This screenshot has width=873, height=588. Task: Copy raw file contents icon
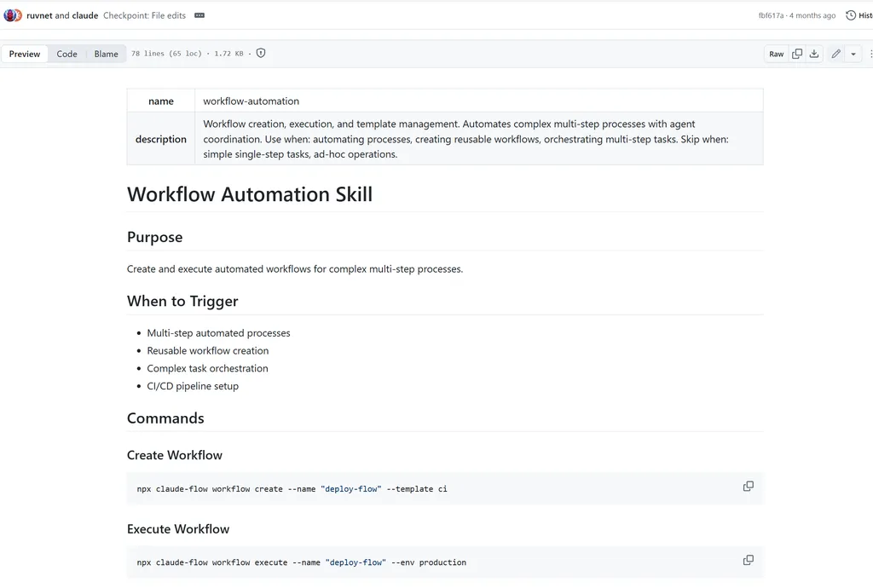pyautogui.click(x=797, y=54)
